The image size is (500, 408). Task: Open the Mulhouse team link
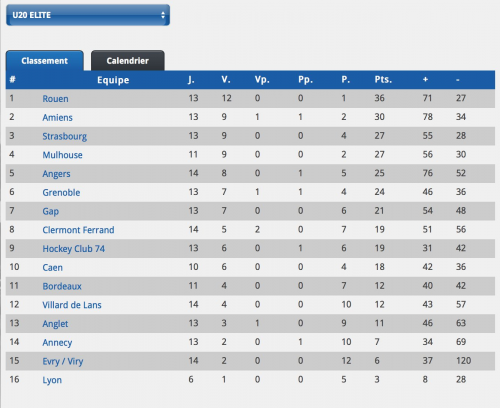click(62, 155)
